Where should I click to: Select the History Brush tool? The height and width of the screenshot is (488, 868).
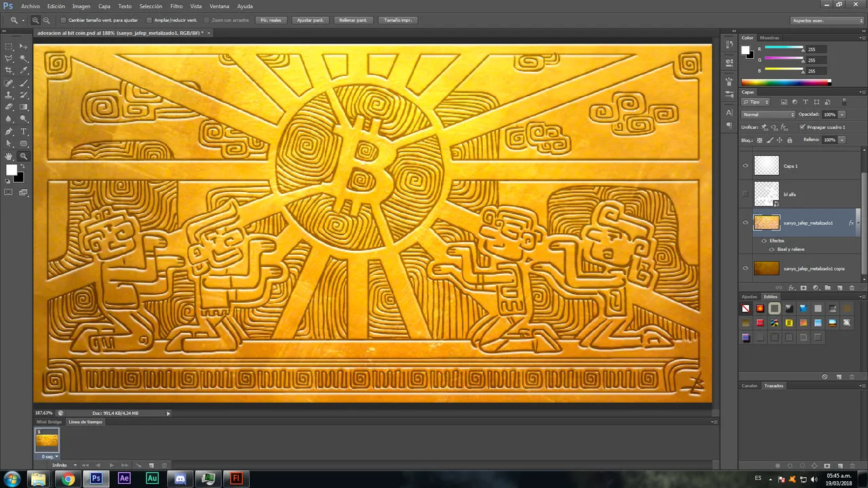[x=24, y=96]
